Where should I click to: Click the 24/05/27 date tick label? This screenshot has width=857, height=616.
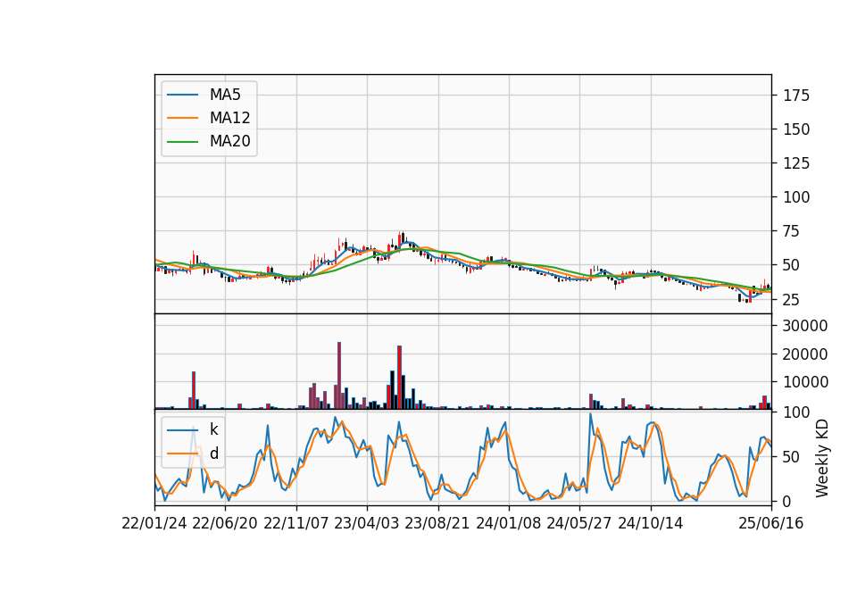tap(579, 523)
